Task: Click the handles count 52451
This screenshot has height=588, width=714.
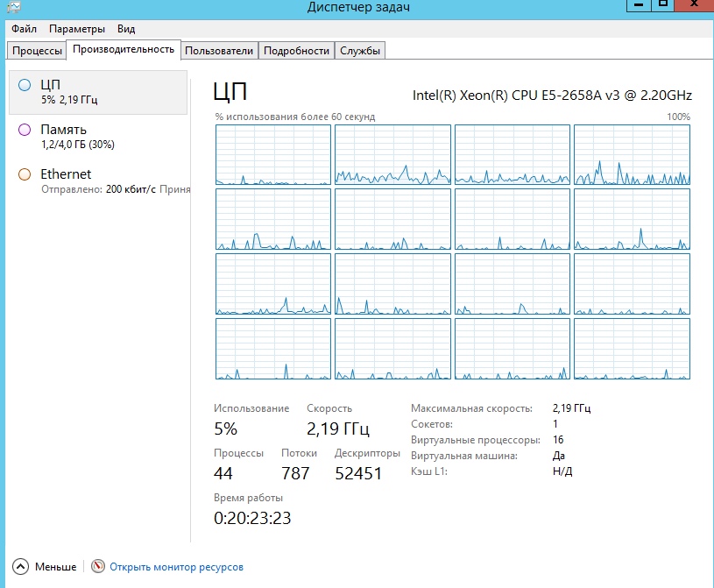Action: (x=358, y=473)
